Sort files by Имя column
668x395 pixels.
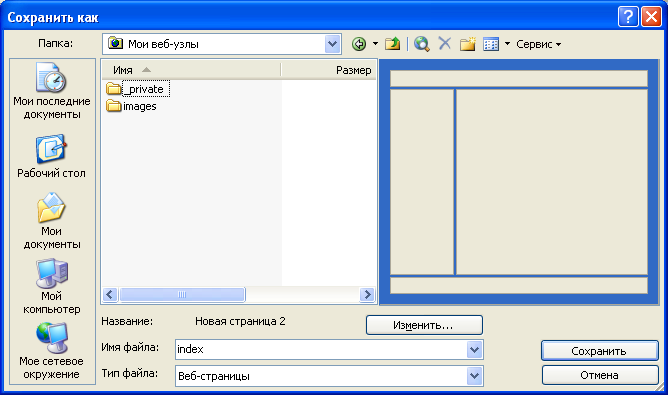(x=191, y=70)
